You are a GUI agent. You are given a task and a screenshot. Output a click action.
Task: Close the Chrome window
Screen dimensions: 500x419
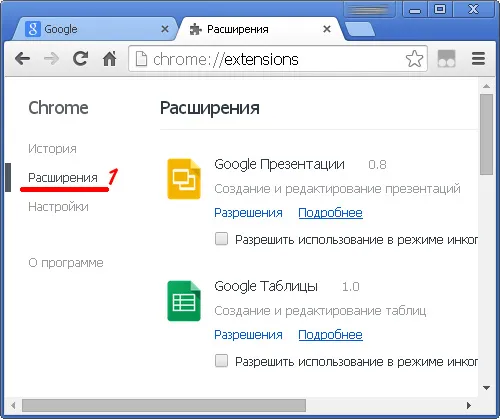tap(473, 9)
